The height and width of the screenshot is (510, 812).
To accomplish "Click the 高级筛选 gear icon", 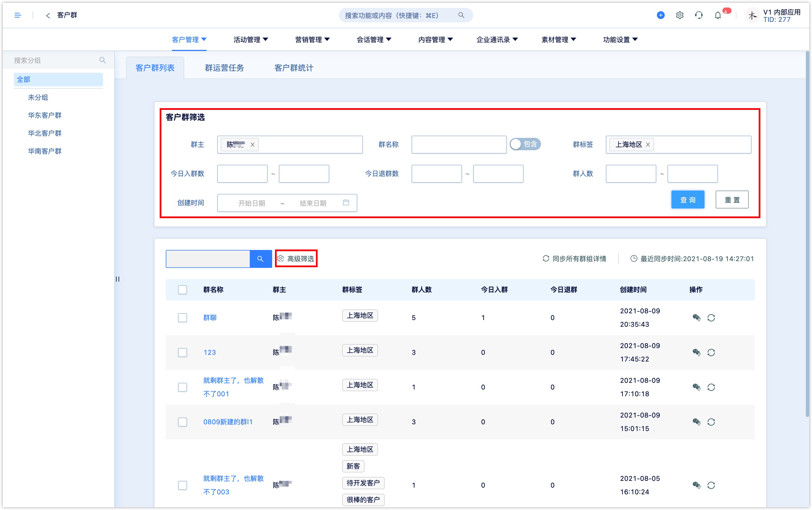I will pyautogui.click(x=280, y=259).
